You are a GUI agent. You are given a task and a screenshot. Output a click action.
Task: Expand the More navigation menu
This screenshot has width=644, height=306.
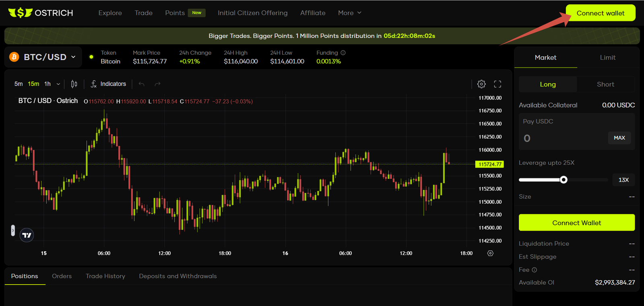point(349,13)
